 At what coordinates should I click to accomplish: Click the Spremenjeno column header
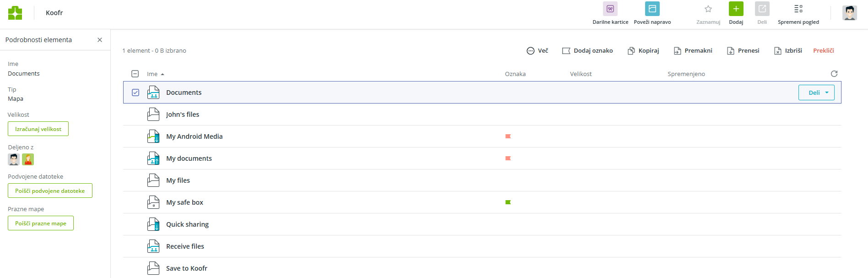(686, 74)
